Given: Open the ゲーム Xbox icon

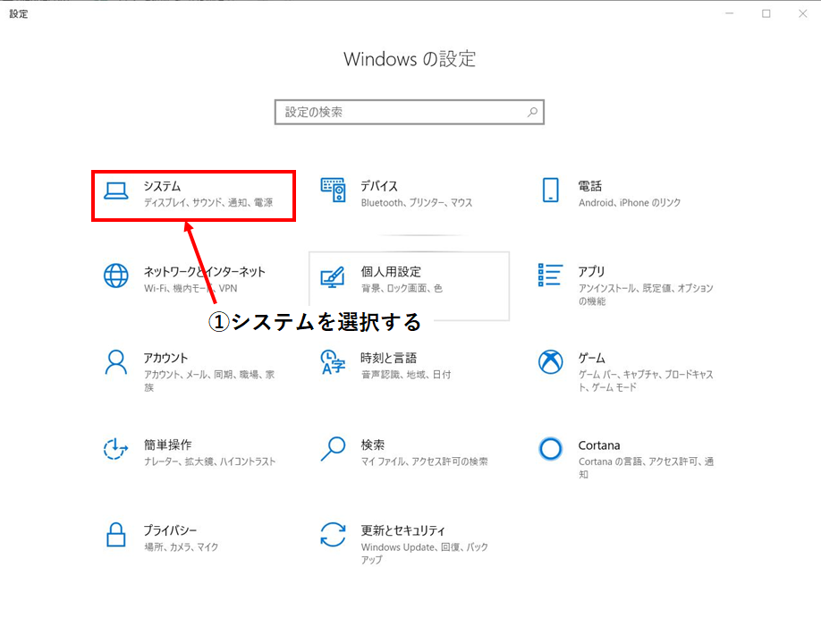Looking at the screenshot, I should [x=550, y=361].
